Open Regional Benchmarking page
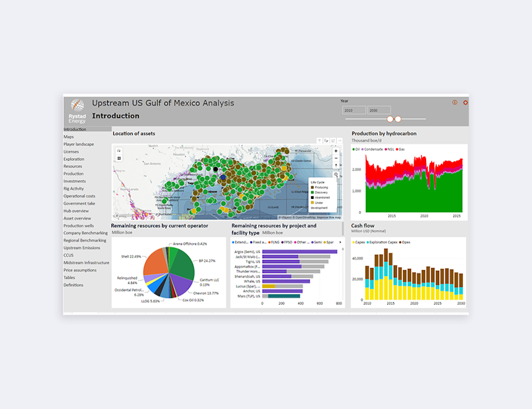 click(85, 241)
